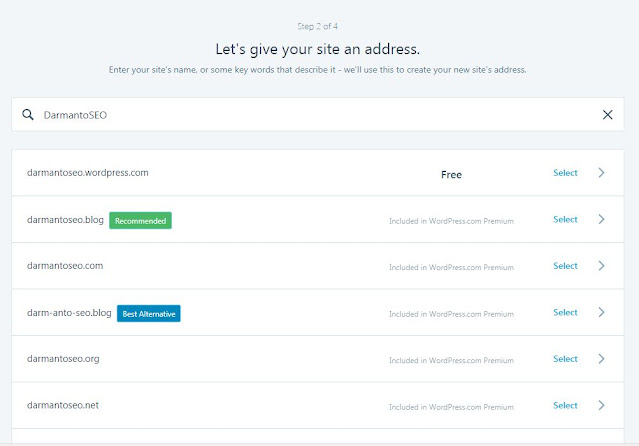639x446 pixels.
Task: Select the darmantoseo.net domain
Action: click(565, 405)
